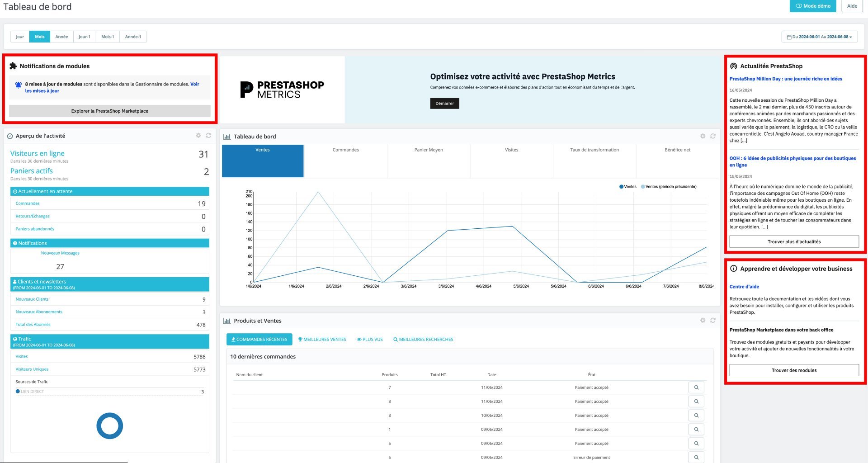The width and height of the screenshot is (868, 463).
Task: Click the bell icon in module updates notice
Action: [x=19, y=85]
